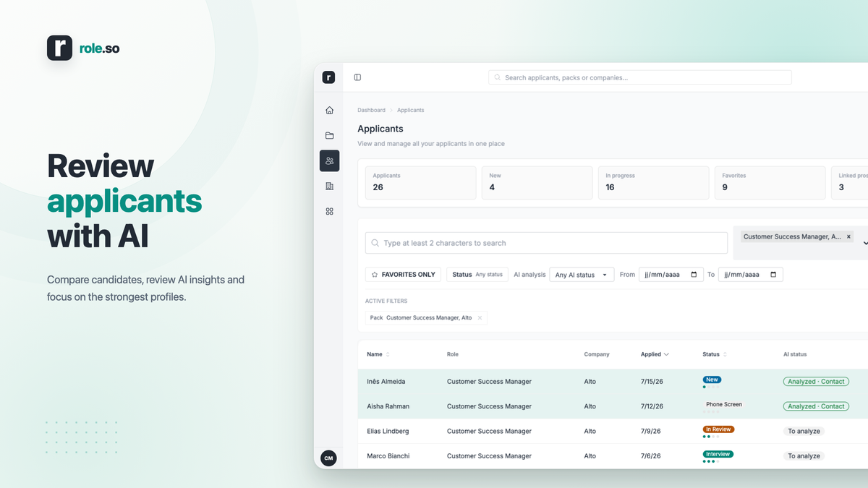This screenshot has width=868, height=488.
Task: Click Marco Bianchi's To analyze badge
Action: click(x=804, y=456)
